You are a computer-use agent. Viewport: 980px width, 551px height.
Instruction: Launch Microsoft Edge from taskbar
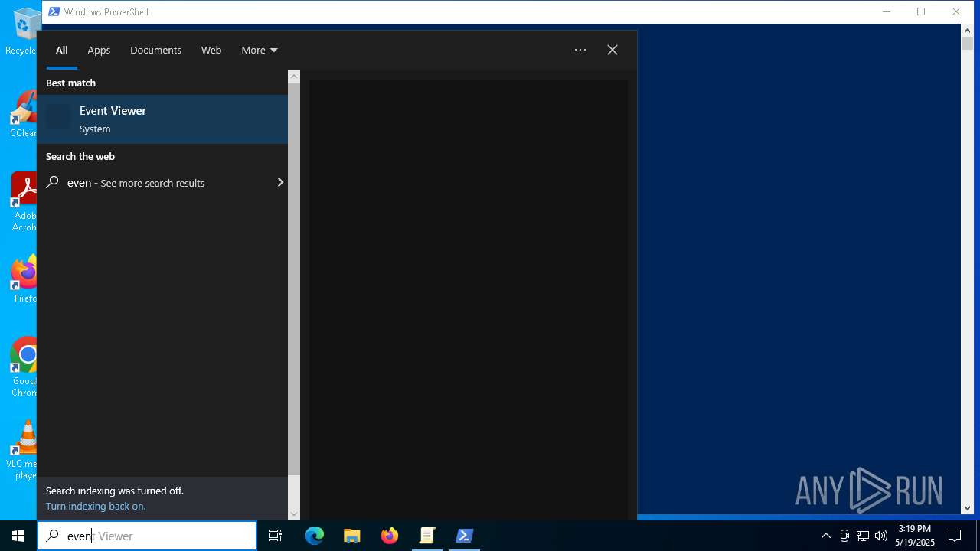tap(315, 536)
